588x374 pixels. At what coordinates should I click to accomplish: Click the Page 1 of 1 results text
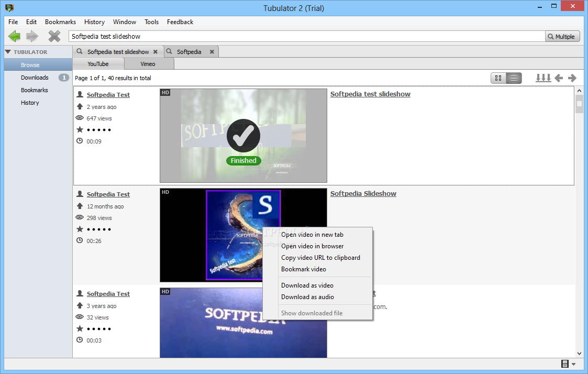click(113, 78)
